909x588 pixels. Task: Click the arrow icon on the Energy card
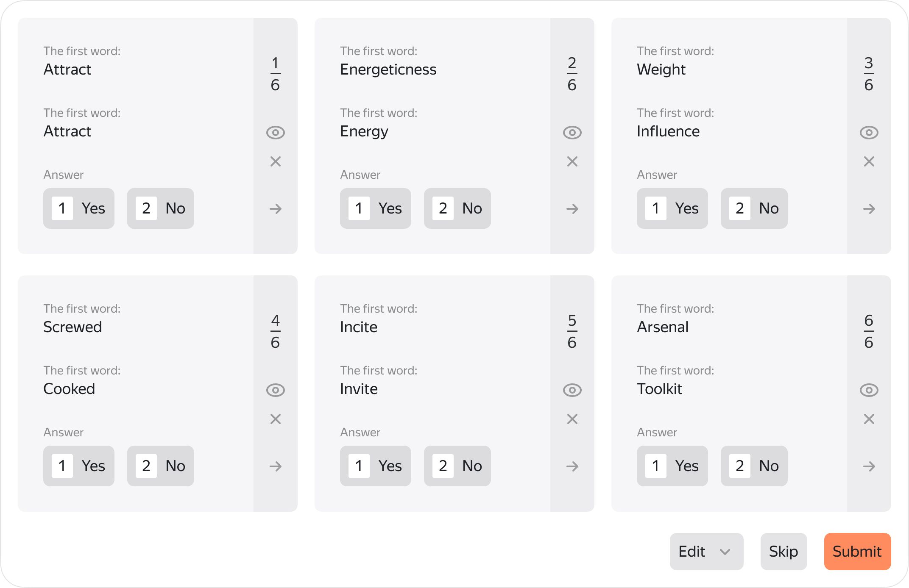[x=572, y=209]
